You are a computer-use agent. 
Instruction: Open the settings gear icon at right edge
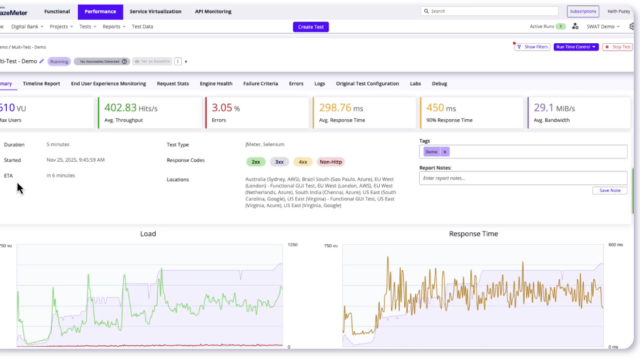[x=632, y=27]
